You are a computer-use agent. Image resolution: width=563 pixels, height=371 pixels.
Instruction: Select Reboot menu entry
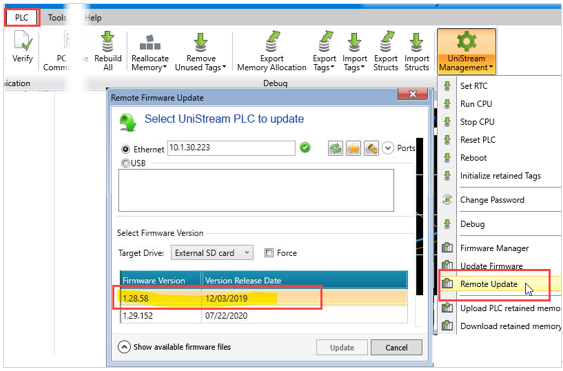tap(473, 158)
